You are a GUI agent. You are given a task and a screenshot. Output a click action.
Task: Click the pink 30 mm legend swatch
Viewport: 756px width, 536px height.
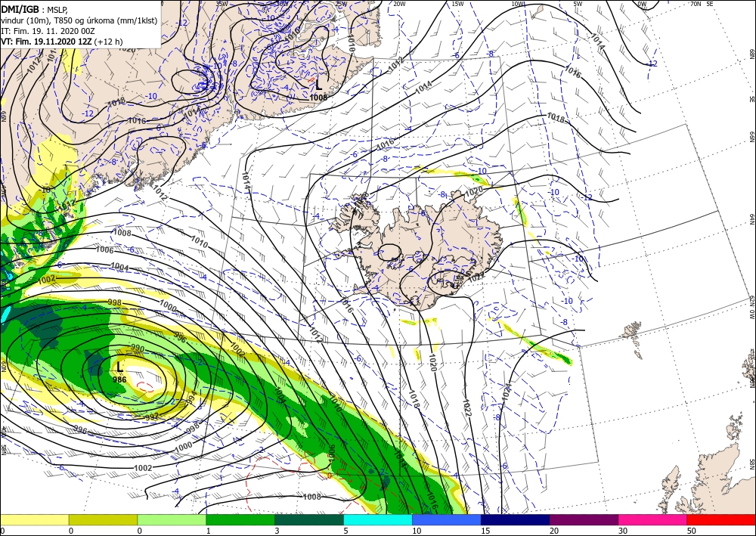653,520
